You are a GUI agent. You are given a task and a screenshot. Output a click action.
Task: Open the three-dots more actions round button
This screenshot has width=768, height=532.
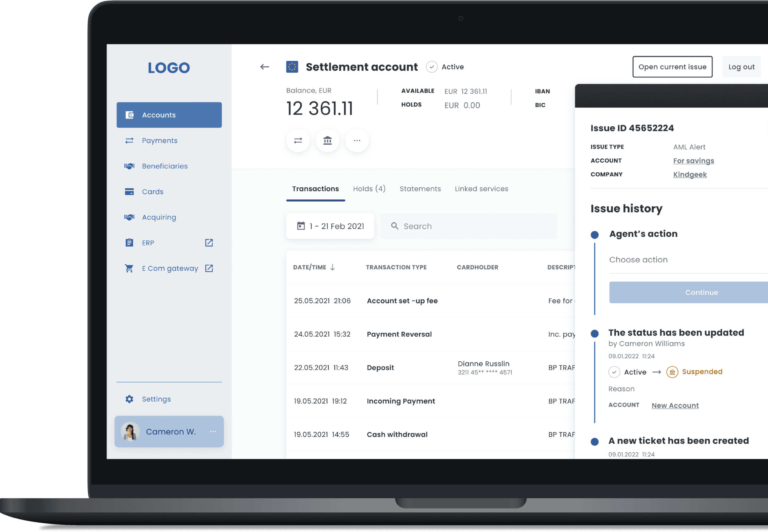pos(357,141)
